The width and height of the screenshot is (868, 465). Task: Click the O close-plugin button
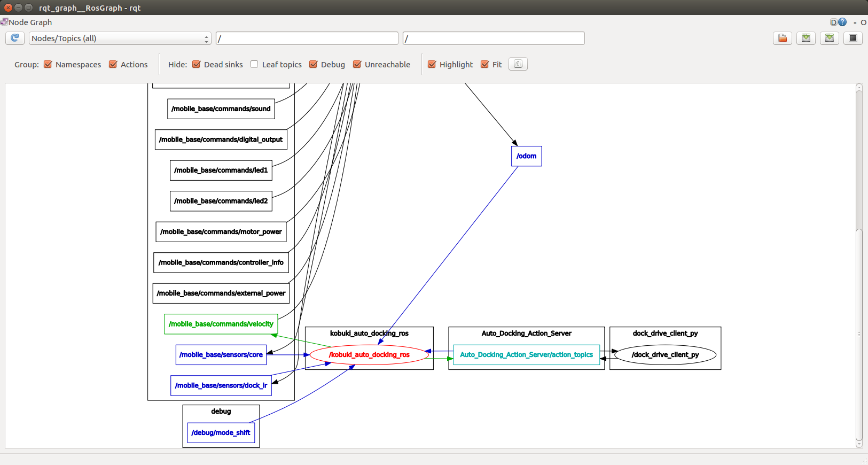863,22
